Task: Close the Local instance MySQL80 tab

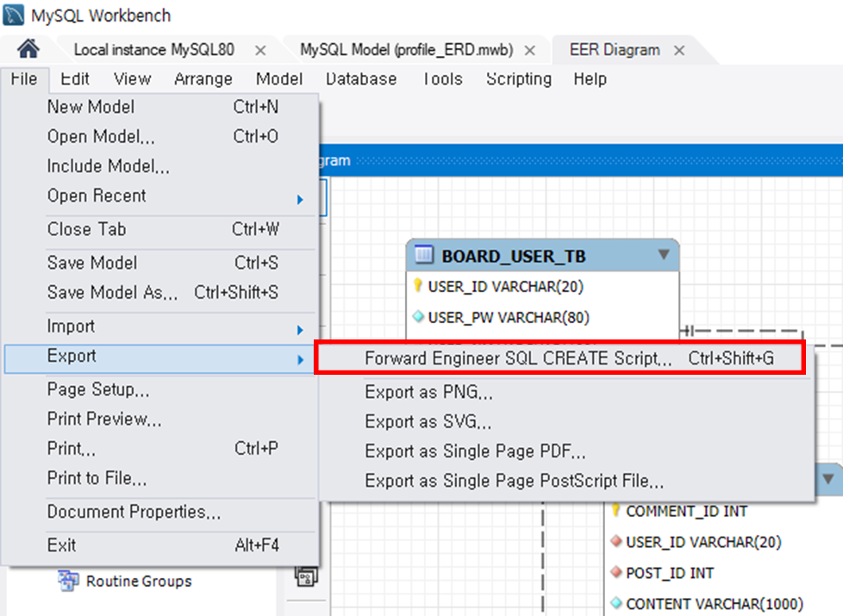Action: pyautogui.click(x=261, y=51)
